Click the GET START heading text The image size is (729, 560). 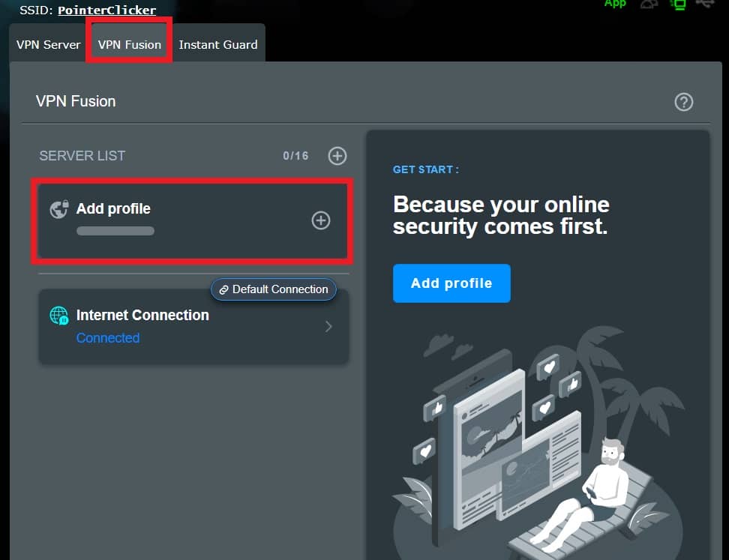pos(426,169)
